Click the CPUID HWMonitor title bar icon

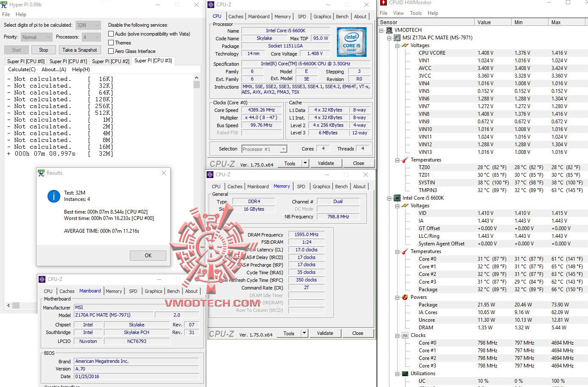coord(384,3)
